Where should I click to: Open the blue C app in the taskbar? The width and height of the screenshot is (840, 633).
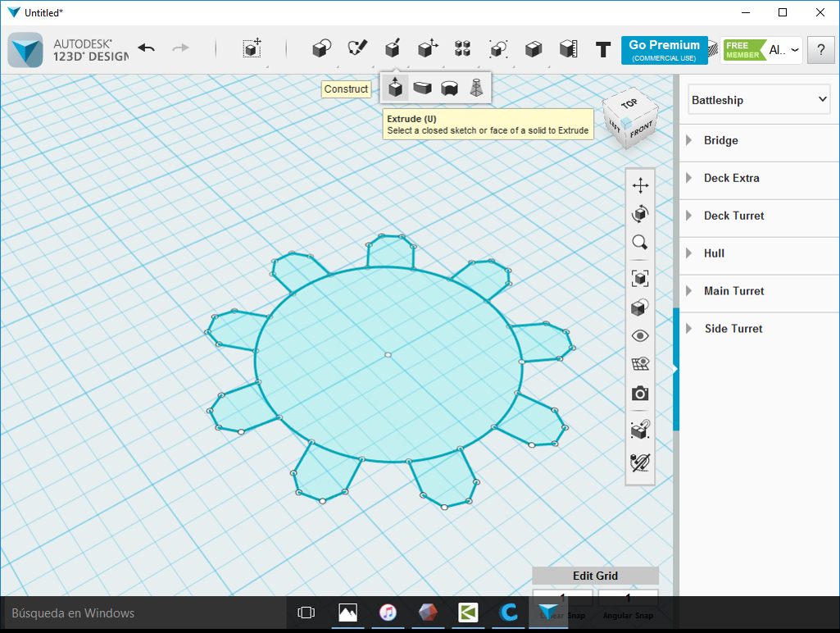pos(508,613)
